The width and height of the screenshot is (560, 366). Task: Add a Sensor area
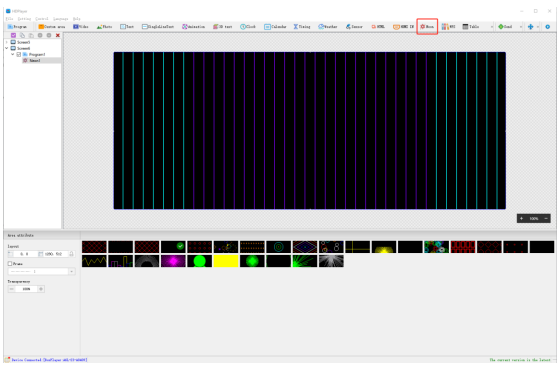[354, 27]
